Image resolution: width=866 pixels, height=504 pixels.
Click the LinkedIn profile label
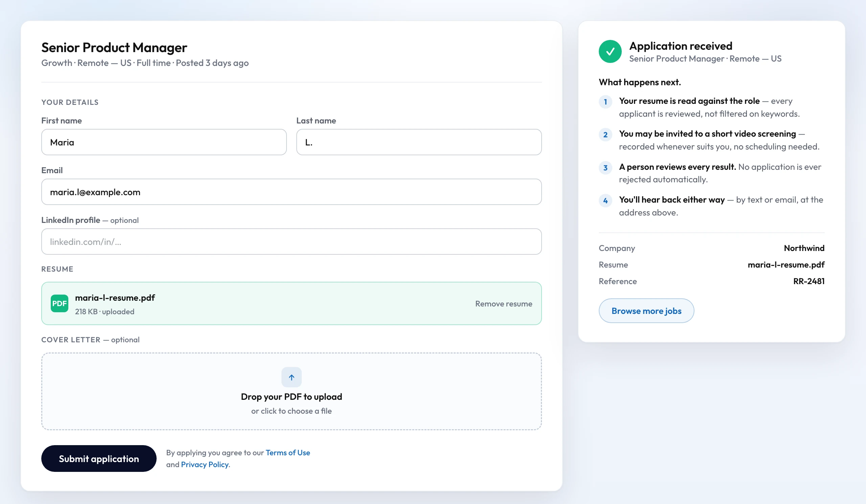click(x=71, y=220)
